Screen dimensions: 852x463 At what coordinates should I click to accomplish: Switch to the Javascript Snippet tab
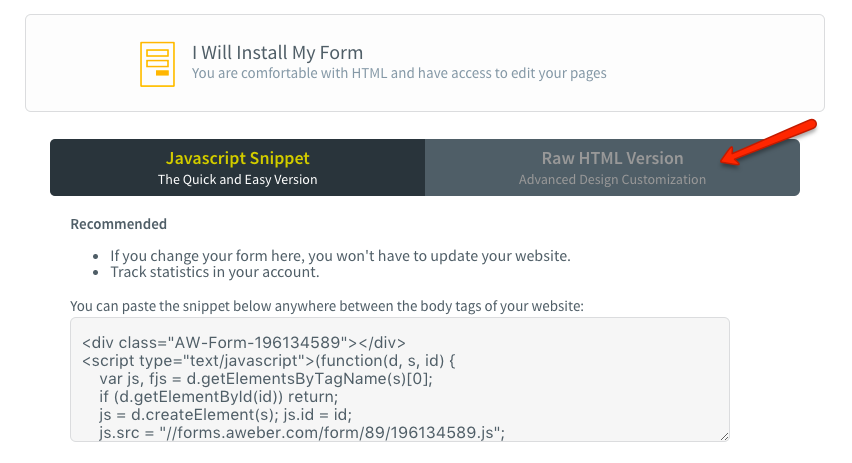click(x=238, y=167)
